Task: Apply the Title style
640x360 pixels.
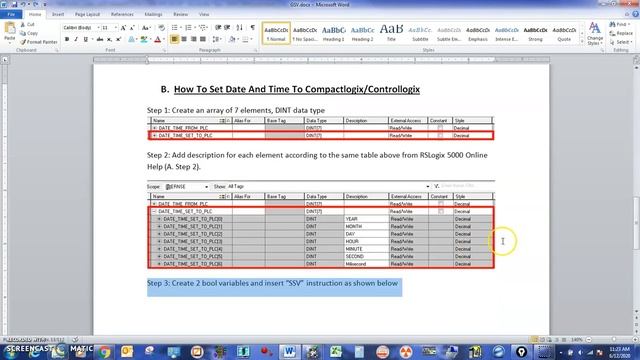Action: pos(391,33)
